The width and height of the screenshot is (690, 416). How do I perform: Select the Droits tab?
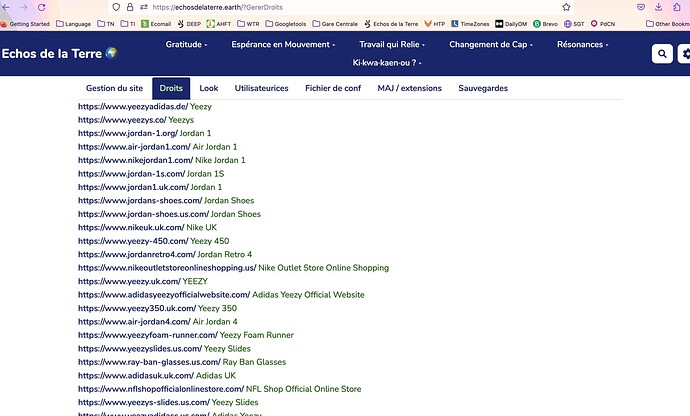coord(171,88)
